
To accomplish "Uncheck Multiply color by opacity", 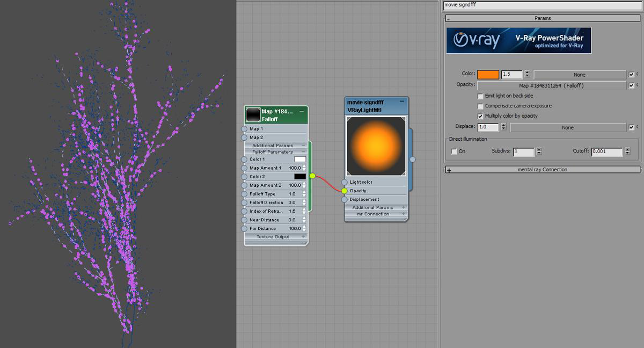I will (480, 116).
